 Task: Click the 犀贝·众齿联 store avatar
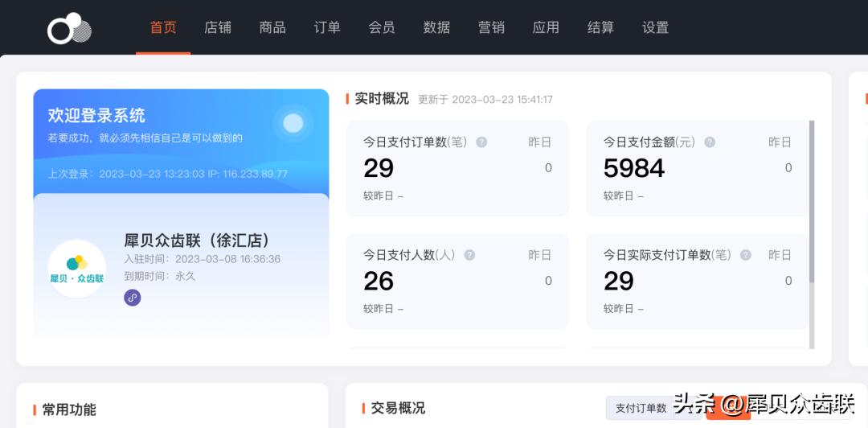click(x=77, y=269)
